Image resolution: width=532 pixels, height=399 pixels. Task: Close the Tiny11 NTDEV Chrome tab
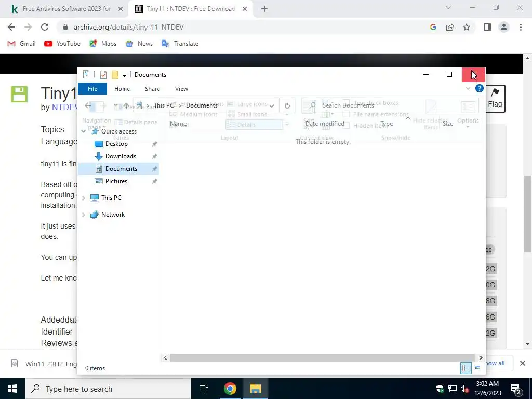pyautogui.click(x=245, y=9)
